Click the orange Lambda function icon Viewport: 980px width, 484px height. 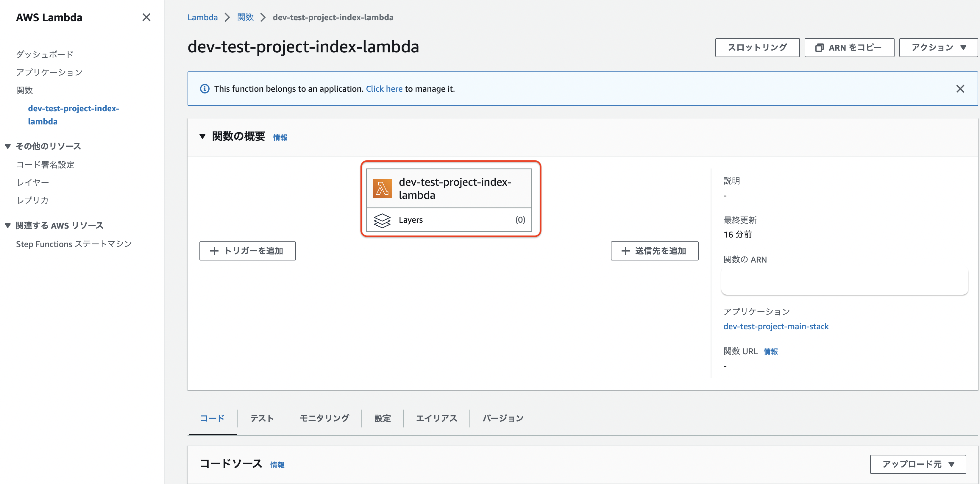click(x=382, y=188)
